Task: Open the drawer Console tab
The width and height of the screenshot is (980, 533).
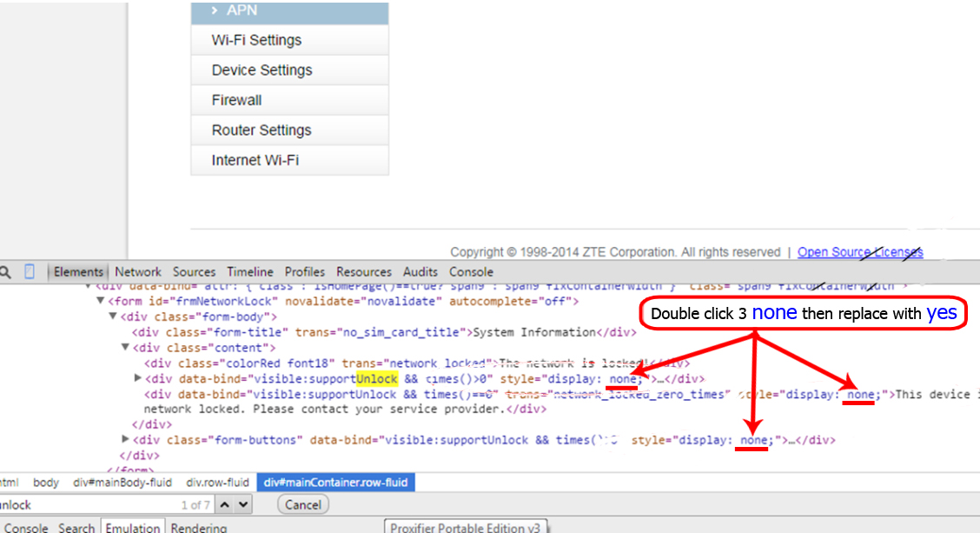Action: point(26,528)
